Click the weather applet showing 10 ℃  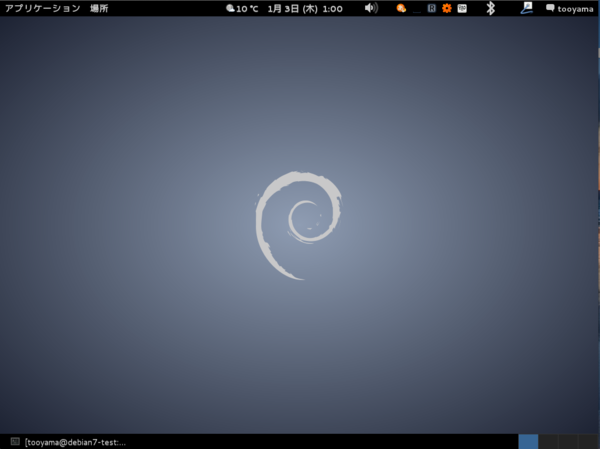click(x=242, y=8)
